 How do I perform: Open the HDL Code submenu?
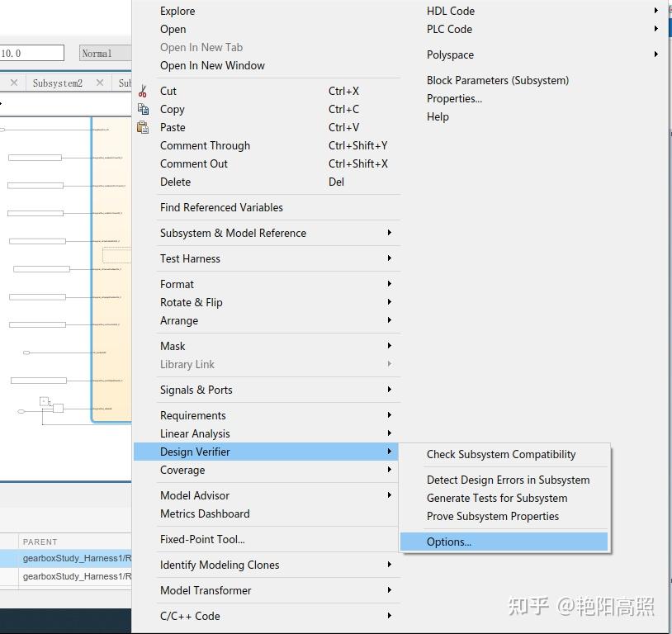(656, 11)
